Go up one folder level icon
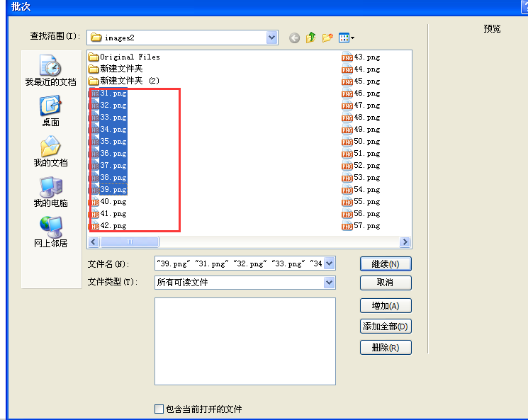The height and width of the screenshot is (420, 528). coord(311,38)
